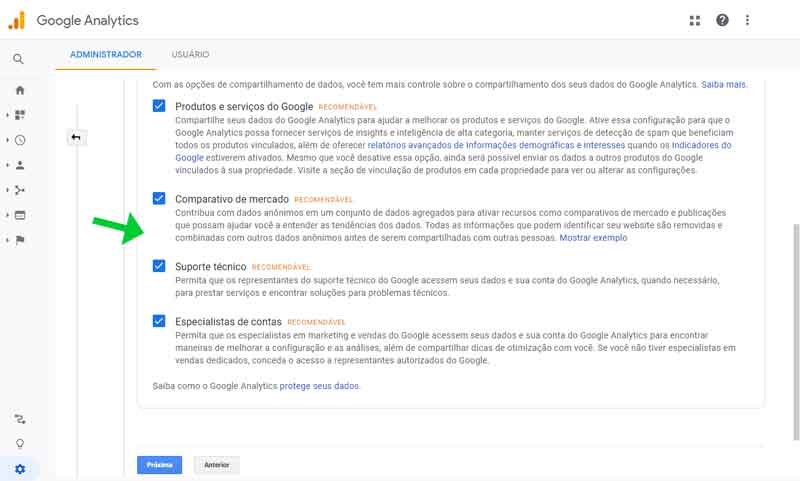Open Attribution icon near sidebar bottom
The image size is (800, 481).
click(20, 419)
